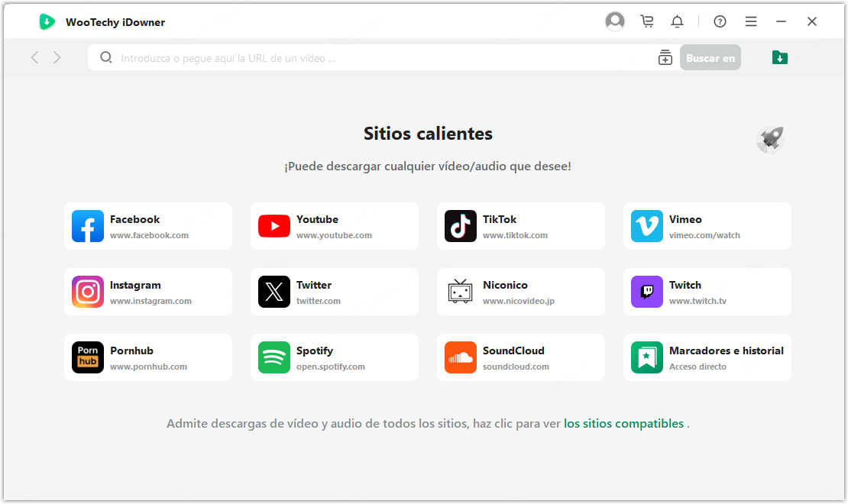This screenshot has height=504, width=848.
Task: Open the los sitios compatibles link
Action: click(x=623, y=423)
